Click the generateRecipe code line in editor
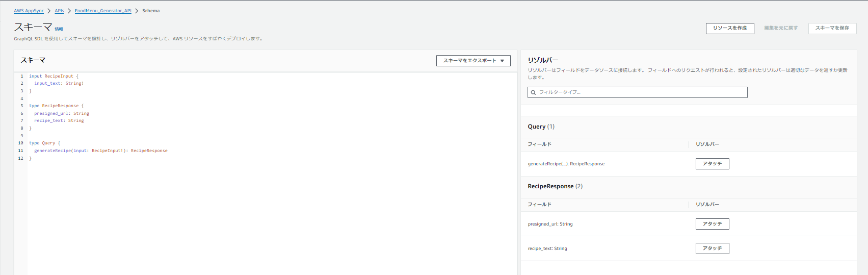Image resolution: width=868 pixels, height=275 pixels. (x=100, y=151)
